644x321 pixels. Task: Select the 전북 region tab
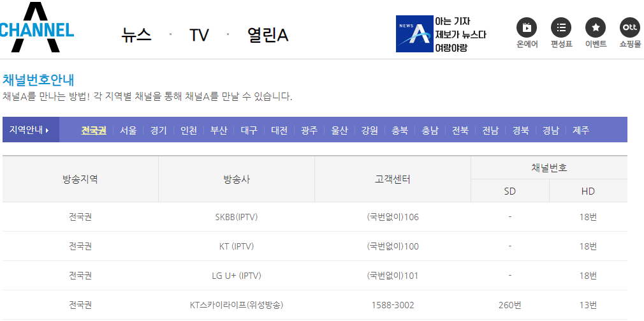click(x=460, y=130)
